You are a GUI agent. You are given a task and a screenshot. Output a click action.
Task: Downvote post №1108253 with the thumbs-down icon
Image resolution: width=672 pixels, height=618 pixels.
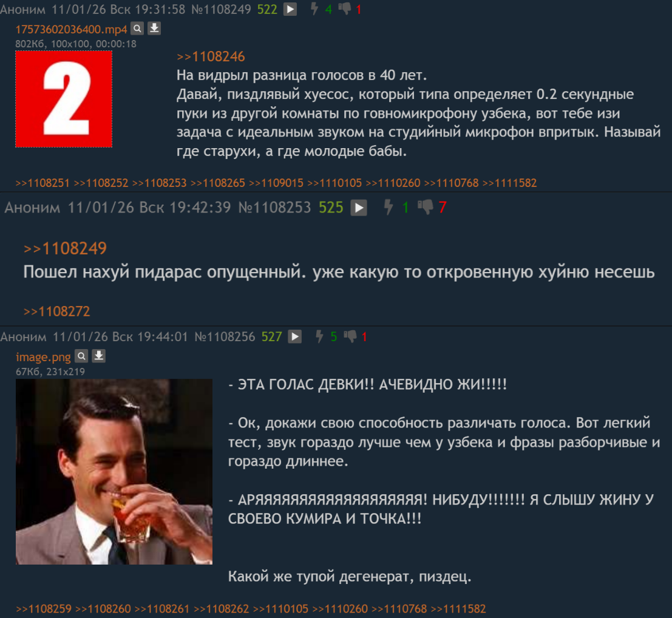point(426,207)
